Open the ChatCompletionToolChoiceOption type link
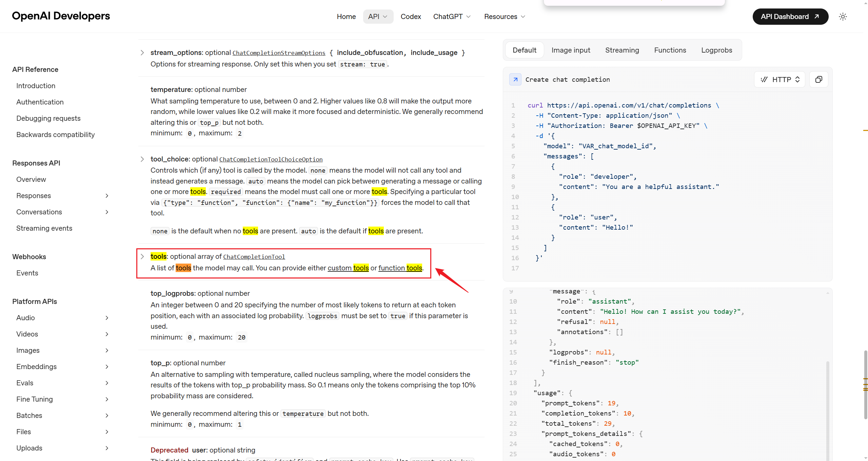 point(271,159)
